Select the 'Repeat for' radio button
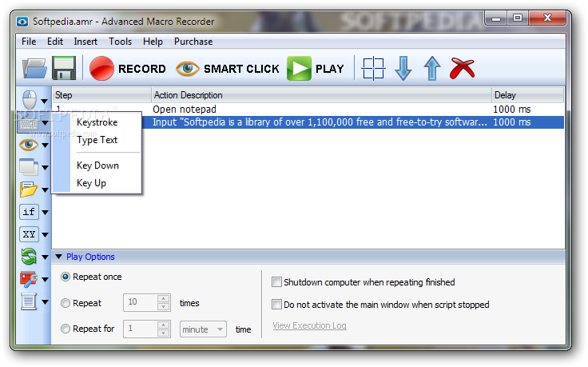The image size is (588, 367). tap(66, 329)
